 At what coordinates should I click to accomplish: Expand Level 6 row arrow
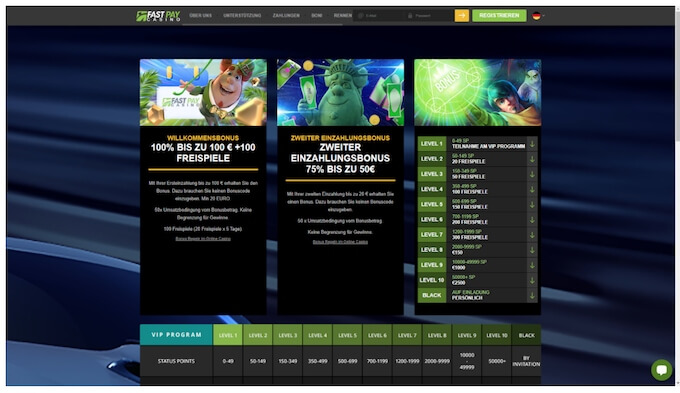pos(532,219)
